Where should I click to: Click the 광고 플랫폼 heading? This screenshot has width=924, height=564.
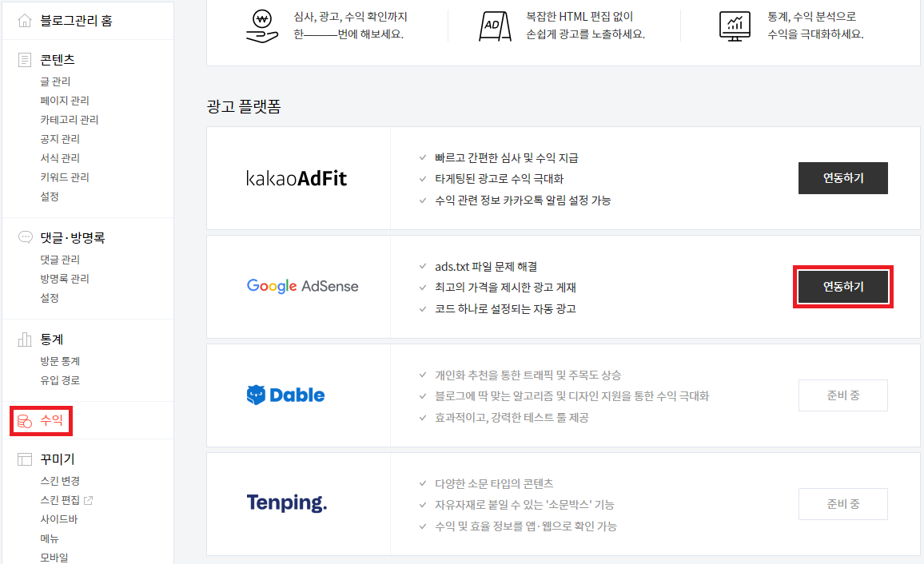[244, 106]
